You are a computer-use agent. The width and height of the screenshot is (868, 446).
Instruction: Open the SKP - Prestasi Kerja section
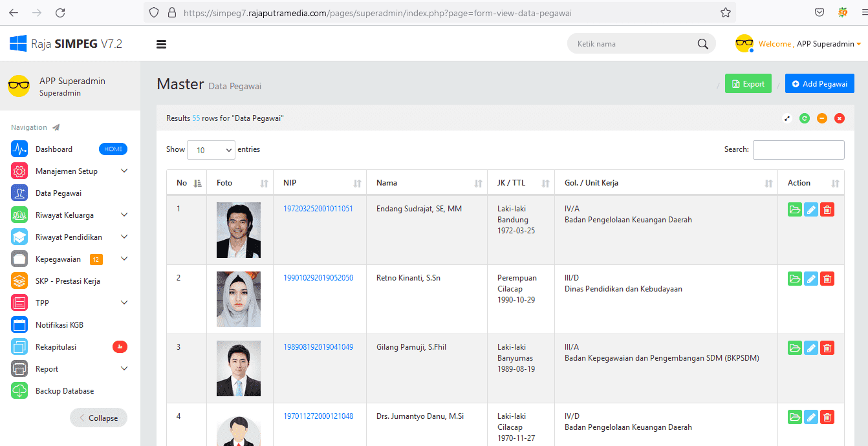point(67,281)
